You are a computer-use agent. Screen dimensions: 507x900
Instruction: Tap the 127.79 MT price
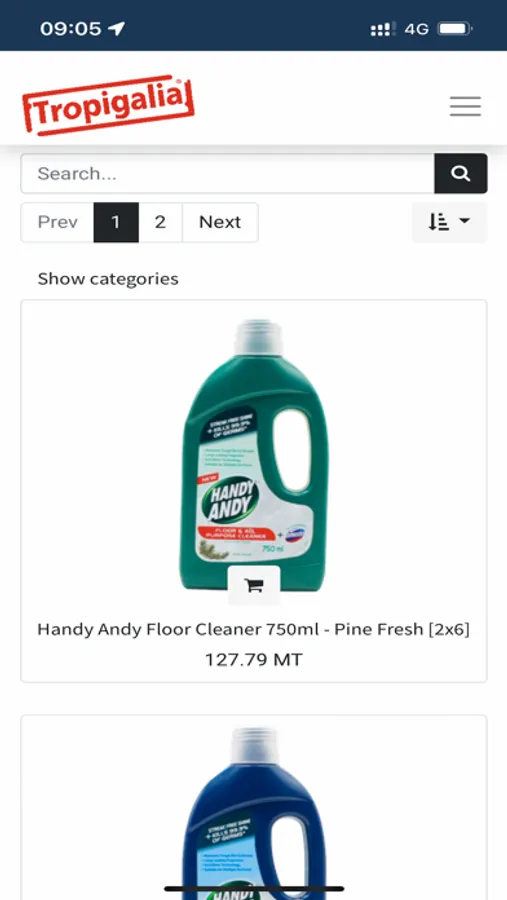point(254,660)
